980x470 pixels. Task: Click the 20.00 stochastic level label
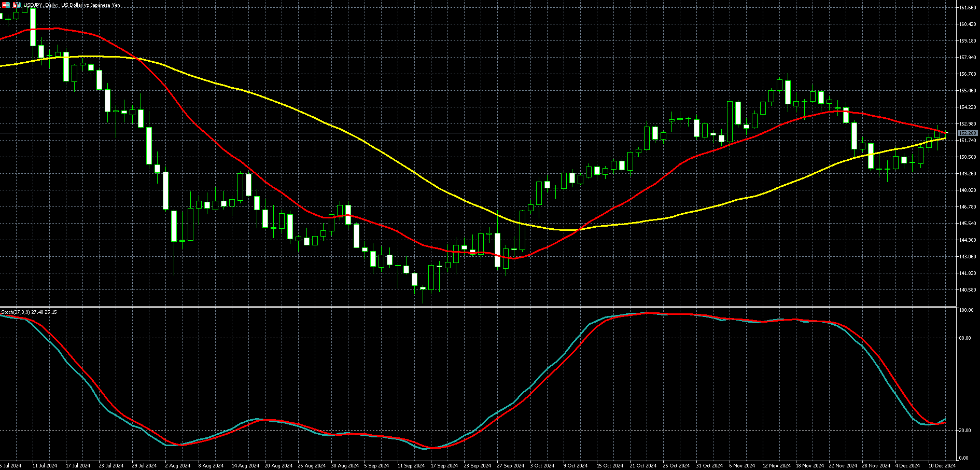965,431
